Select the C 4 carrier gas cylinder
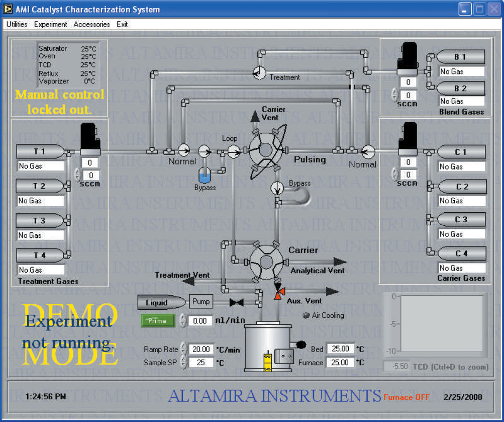 (x=462, y=254)
